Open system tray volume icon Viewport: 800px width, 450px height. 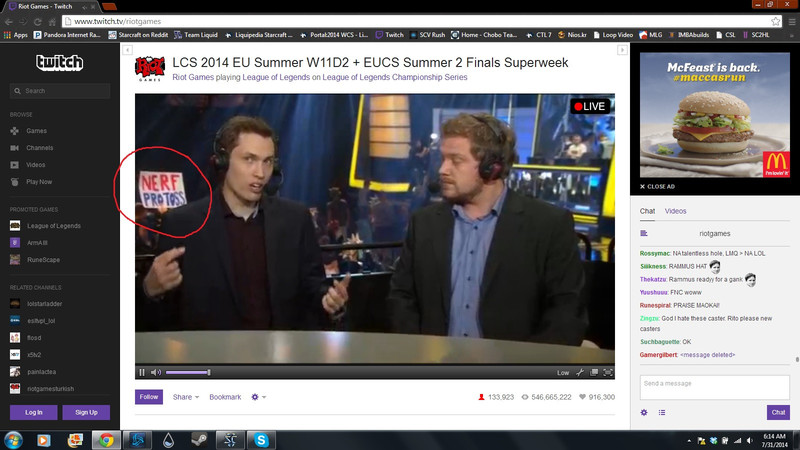pos(749,440)
